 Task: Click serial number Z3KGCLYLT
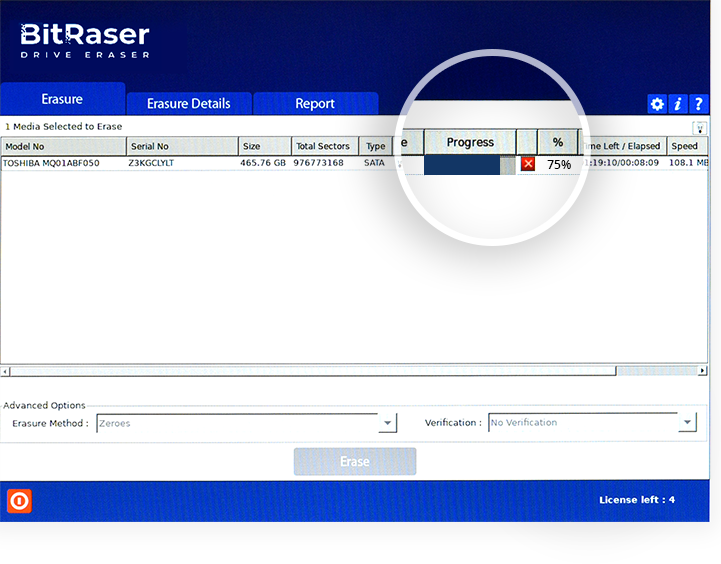click(x=151, y=163)
